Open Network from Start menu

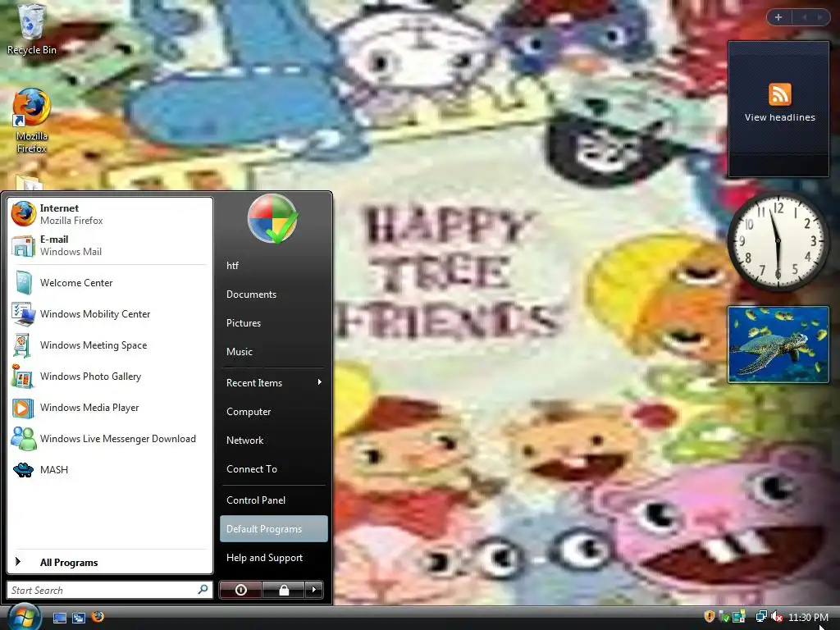point(274,441)
